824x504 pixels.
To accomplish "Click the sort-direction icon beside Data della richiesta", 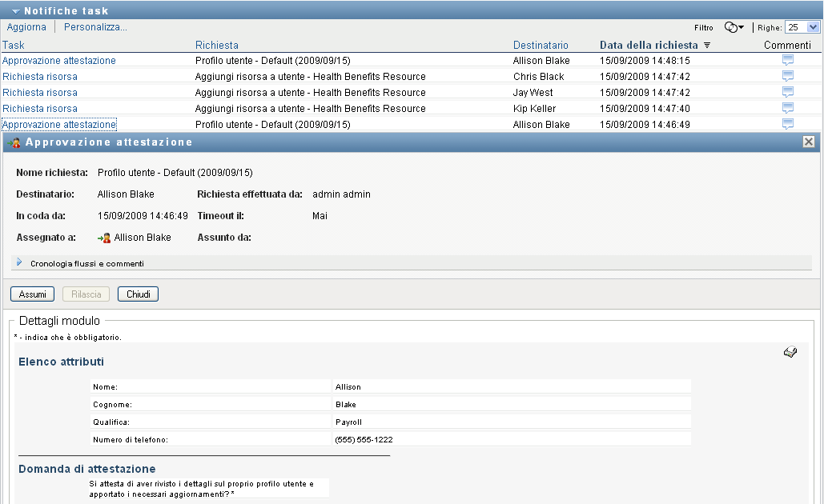I will tap(707, 45).
